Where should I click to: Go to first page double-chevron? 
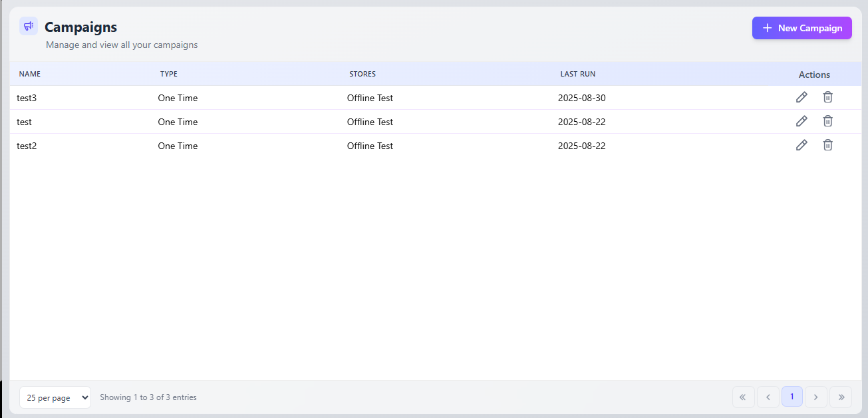click(x=743, y=397)
